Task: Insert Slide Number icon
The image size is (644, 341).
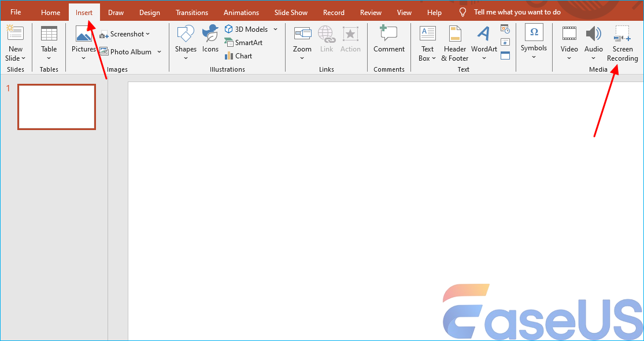Action: [x=505, y=42]
